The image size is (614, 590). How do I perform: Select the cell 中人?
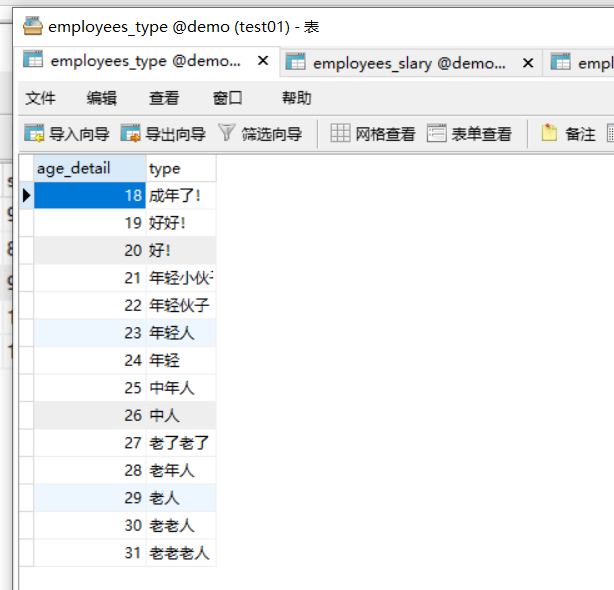coord(181,415)
